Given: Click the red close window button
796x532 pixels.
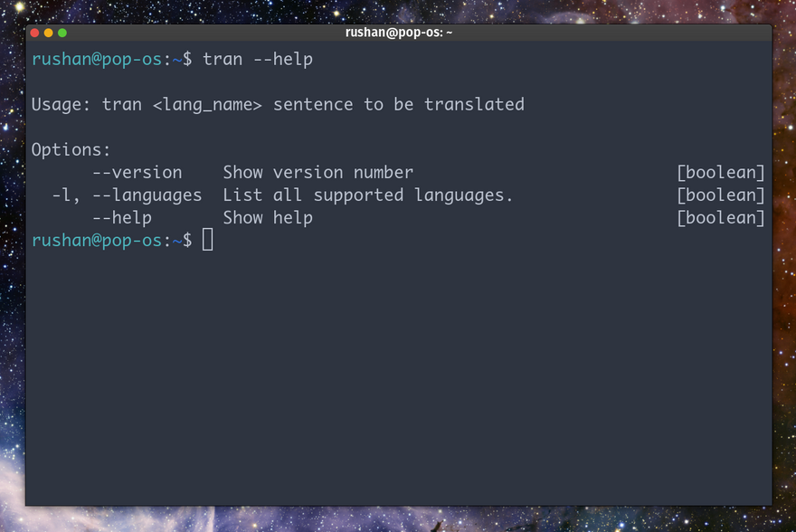Looking at the screenshot, I should pyautogui.click(x=34, y=33).
